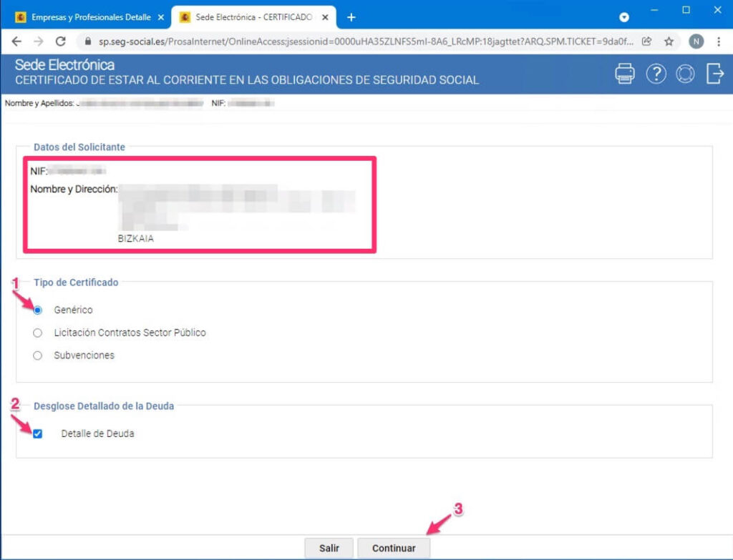Click the padlock site info icon
The width and height of the screenshot is (733, 560).
87,41
